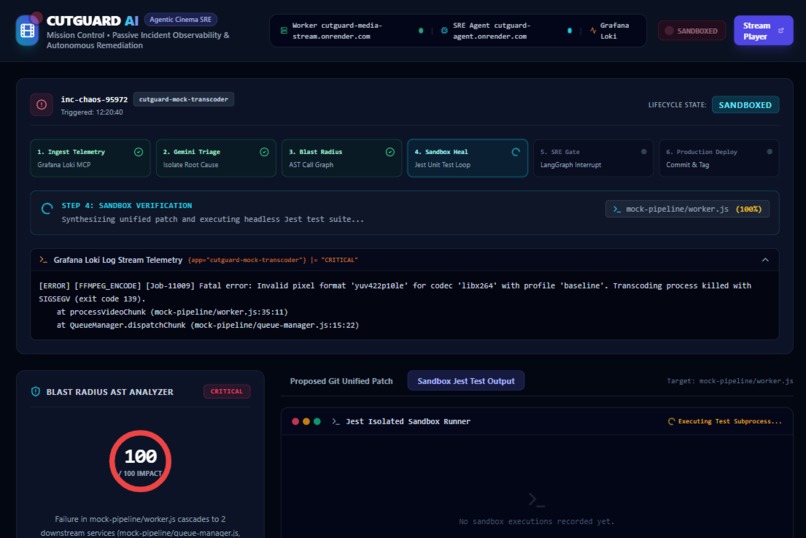806x538 pixels.
Task: Click the Grafana Loki header label
Action: click(614, 31)
